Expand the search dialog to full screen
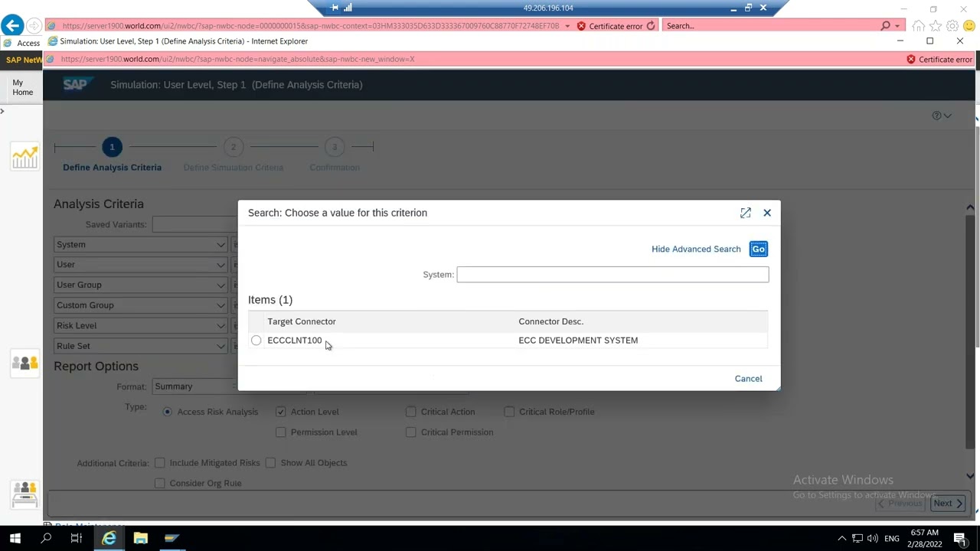980x551 pixels. click(x=746, y=213)
